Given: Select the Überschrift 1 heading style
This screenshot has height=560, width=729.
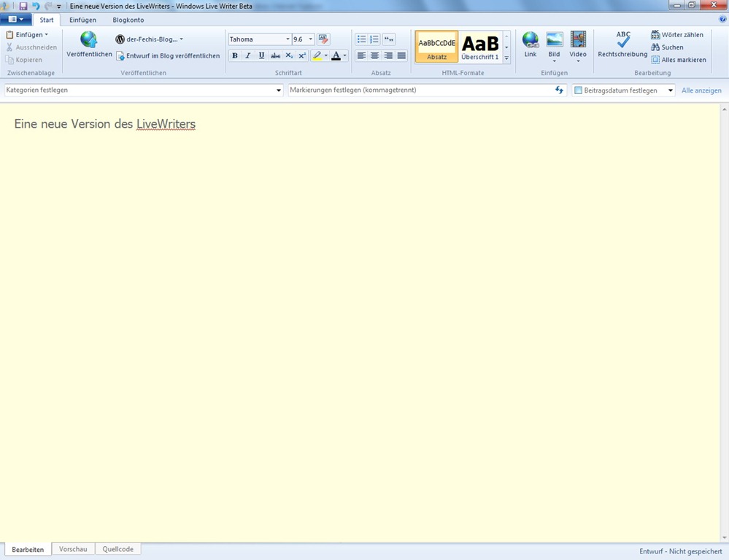Looking at the screenshot, I should [480, 47].
